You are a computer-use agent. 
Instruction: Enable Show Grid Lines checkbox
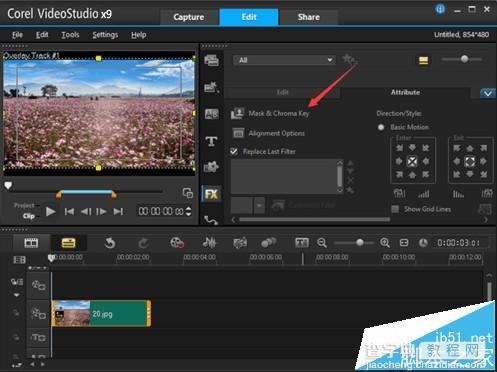click(x=395, y=209)
